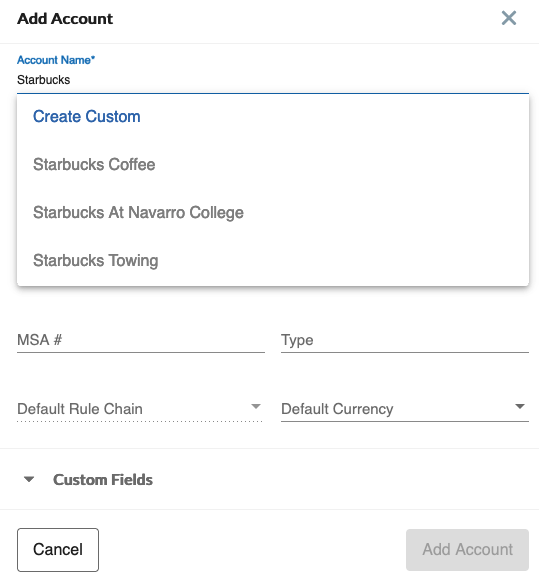Click the Add Account dialog title

tap(65, 18)
